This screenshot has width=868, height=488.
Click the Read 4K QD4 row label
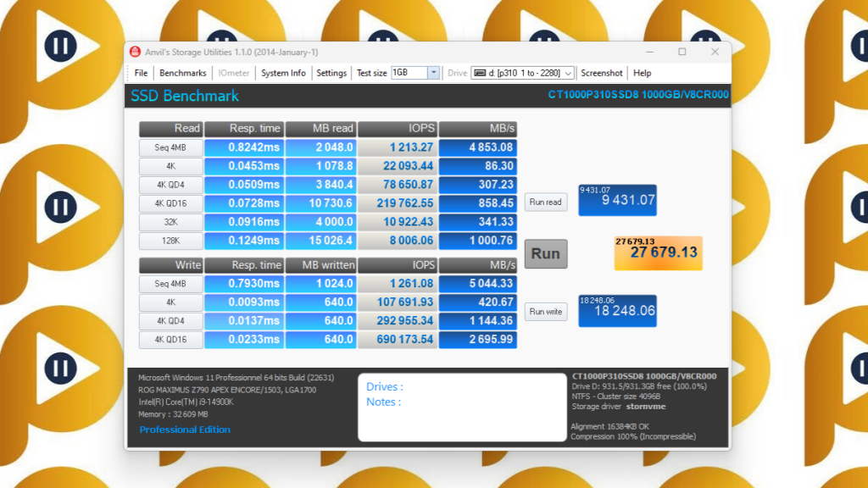click(170, 185)
